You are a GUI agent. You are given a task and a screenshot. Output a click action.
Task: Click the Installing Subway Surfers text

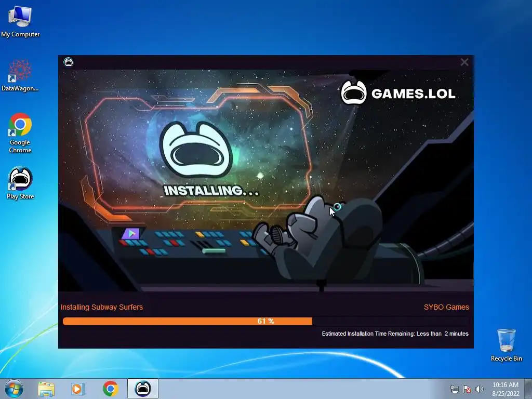point(102,307)
